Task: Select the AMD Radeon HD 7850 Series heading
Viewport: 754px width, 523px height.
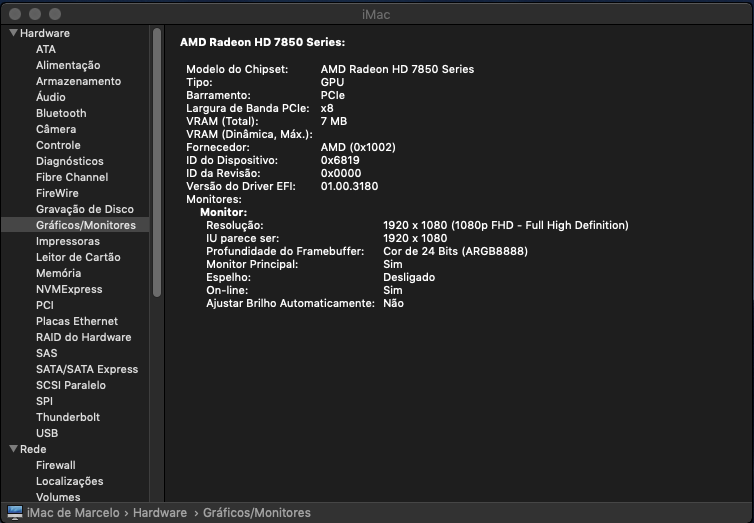Action: pyautogui.click(x=262, y=42)
